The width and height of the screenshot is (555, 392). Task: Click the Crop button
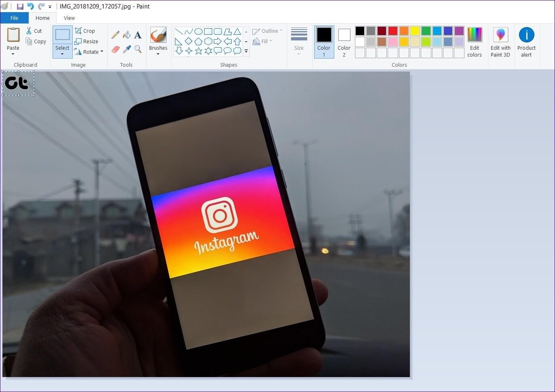pyautogui.click(x=85, y=31)
